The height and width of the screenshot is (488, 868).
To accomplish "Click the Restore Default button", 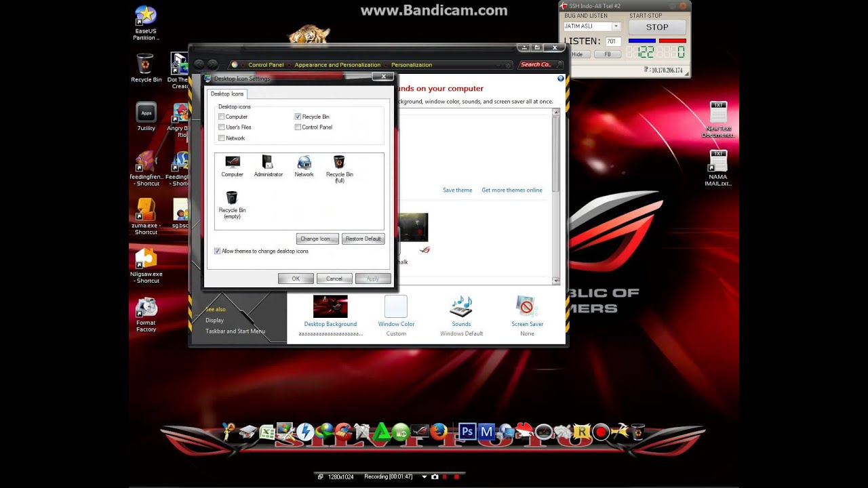I will [363, 239].
